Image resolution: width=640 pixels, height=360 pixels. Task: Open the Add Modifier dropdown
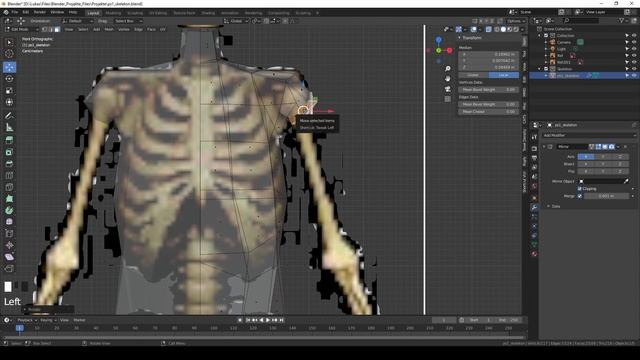pos(589,136)
